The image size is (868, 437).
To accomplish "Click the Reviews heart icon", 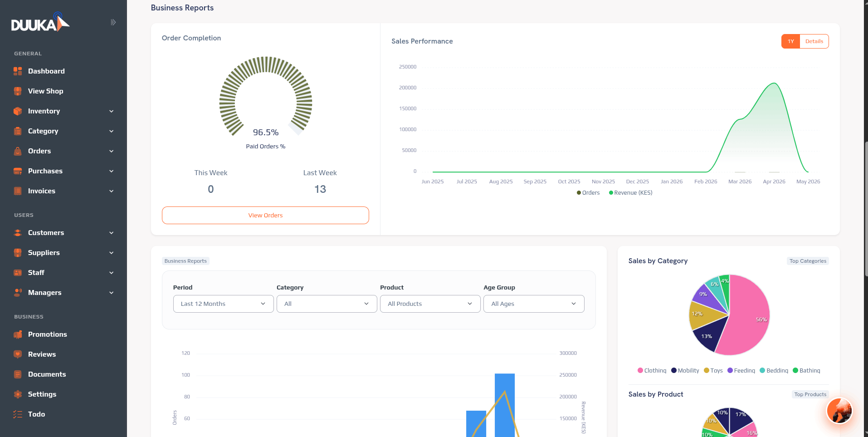I will click(x=18, y=354).
